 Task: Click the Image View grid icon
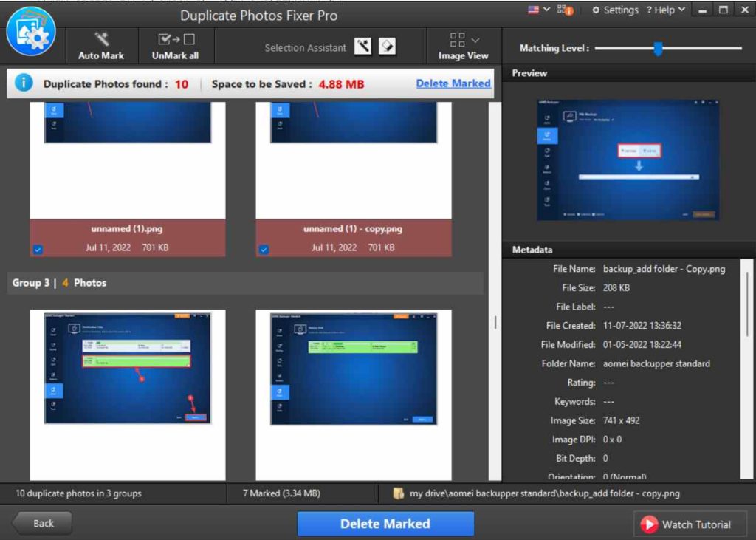pos(457,40)
